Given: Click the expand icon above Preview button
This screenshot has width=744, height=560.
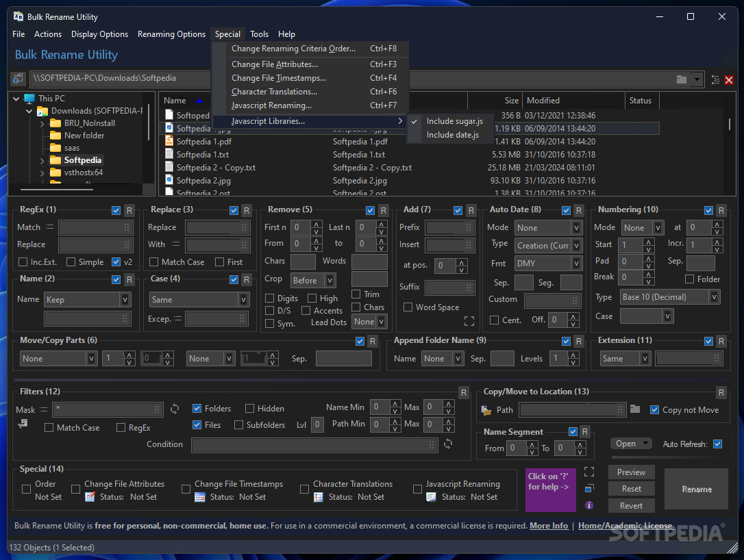Looking at the screenshot, I should point(589,471).
